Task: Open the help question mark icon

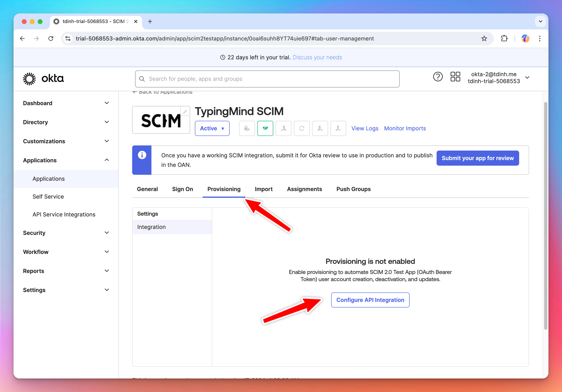Action: point(438,77)
